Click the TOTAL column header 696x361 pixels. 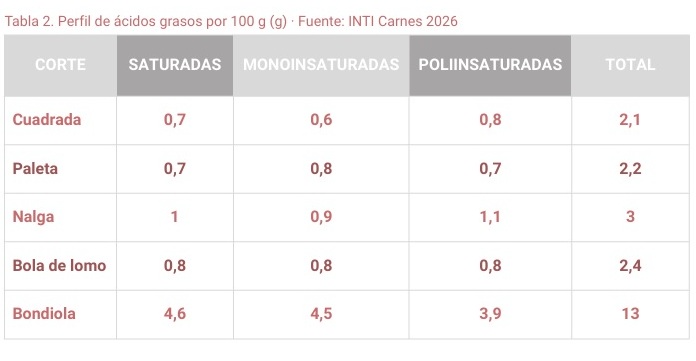click(630, 65)
